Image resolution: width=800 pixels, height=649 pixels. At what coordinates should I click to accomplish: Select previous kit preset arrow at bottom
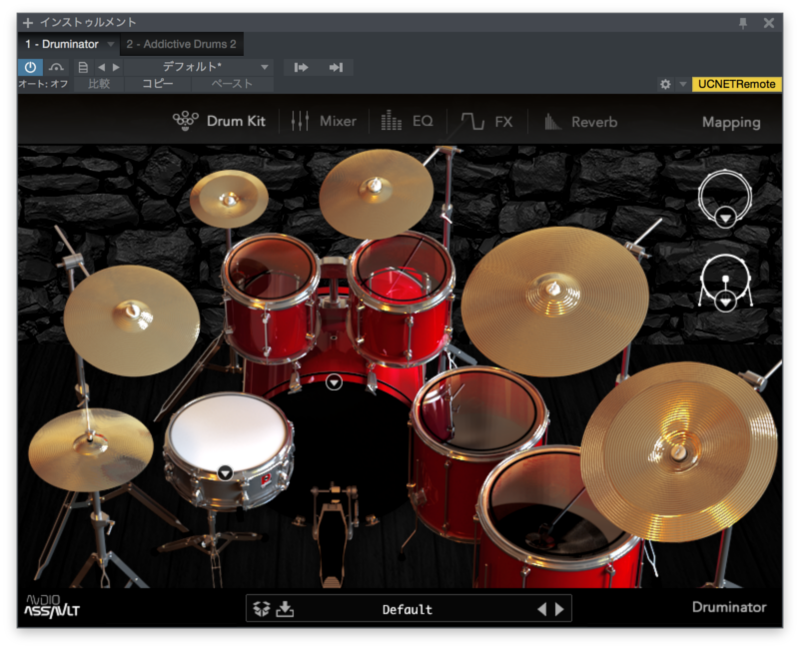coord(542,609)
